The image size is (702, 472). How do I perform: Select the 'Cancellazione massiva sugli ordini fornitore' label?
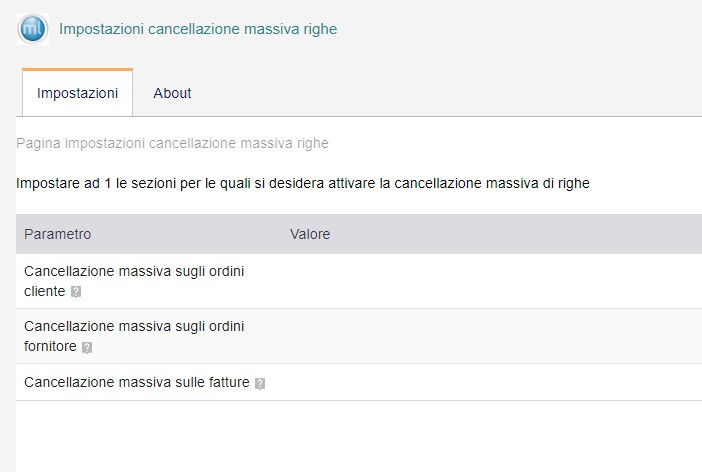(x=134, y=326)
